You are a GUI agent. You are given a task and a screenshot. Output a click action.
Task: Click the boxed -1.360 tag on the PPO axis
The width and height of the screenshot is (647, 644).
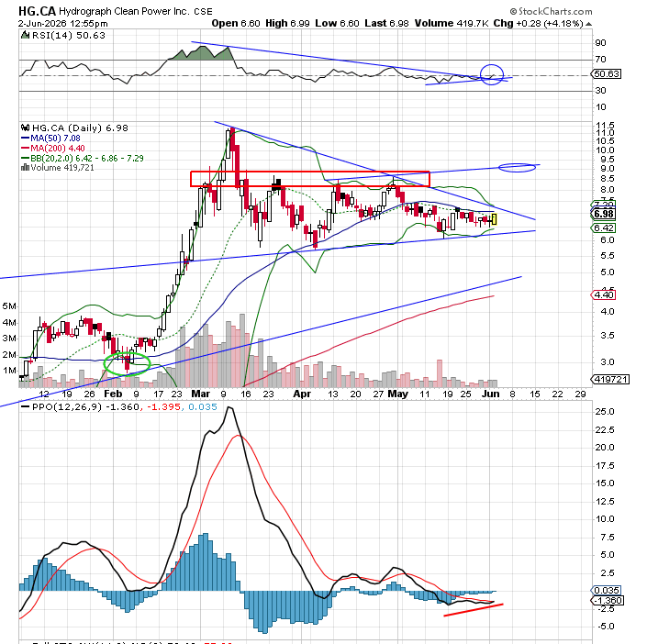(x=608, y=601)
